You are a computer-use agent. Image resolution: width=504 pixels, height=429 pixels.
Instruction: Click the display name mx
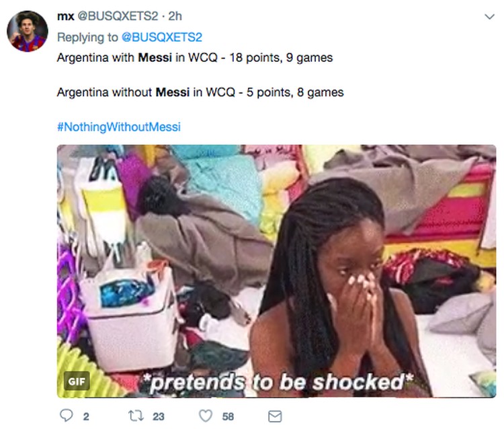(x=66, y=16)
